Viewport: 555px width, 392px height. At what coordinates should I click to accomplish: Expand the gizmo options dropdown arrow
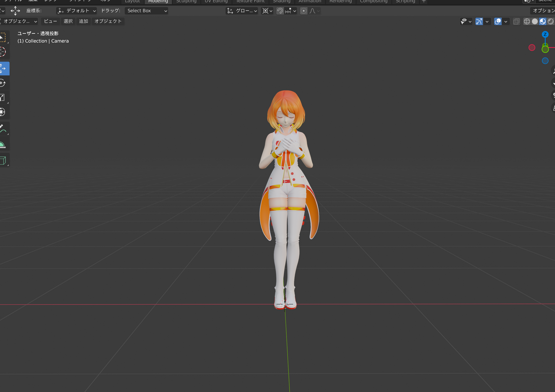point(487,21)
